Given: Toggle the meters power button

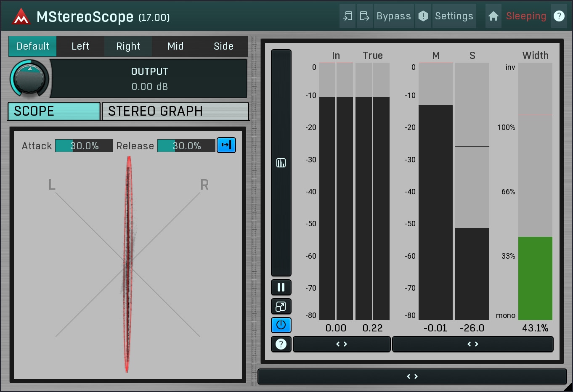Looking at the screenshot, I should pos(281,325).
